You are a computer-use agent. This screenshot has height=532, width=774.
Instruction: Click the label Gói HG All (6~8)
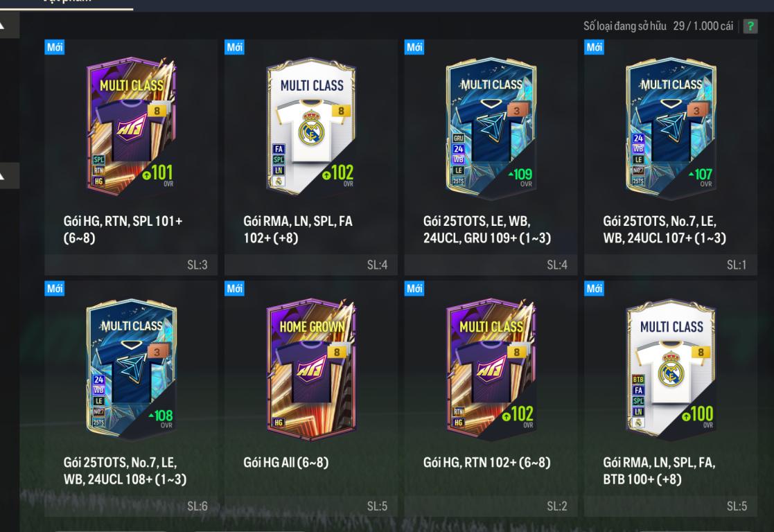[x=285, y=463]
